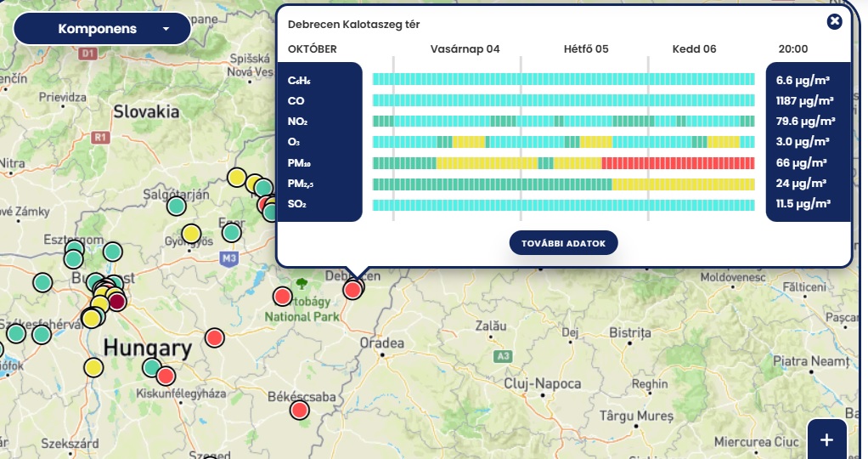Click the Kedd 06 day header

tap(694, 48)
